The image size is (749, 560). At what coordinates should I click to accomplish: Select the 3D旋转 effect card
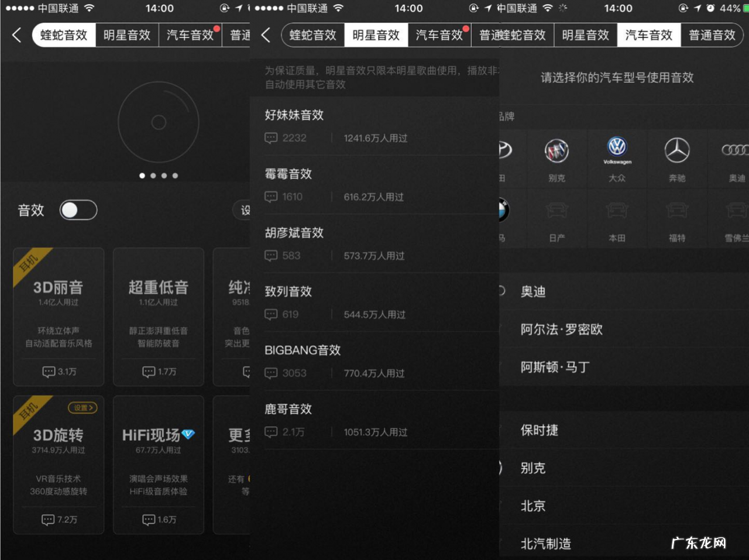(59, 465)
